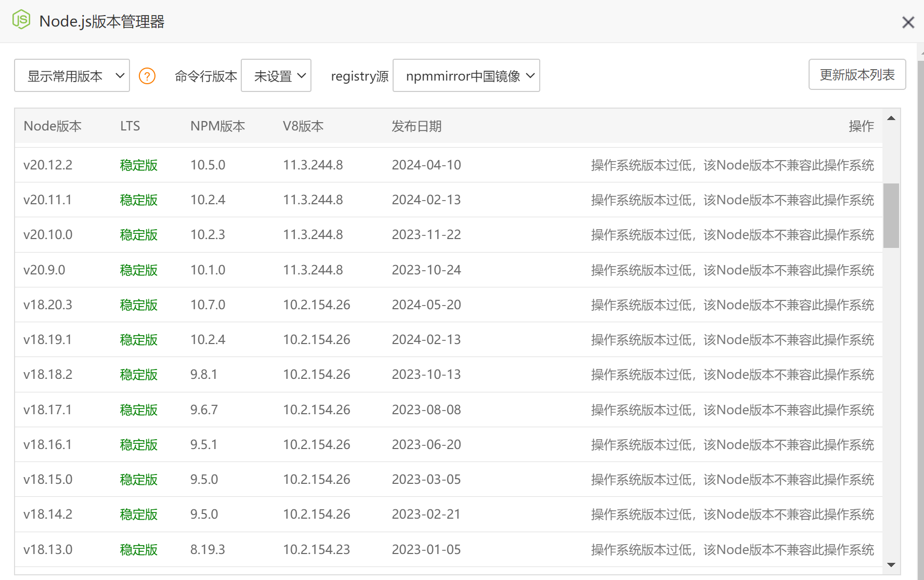Click the 命令行版本 label
This screenshot has width=924, height=580.
206,76
